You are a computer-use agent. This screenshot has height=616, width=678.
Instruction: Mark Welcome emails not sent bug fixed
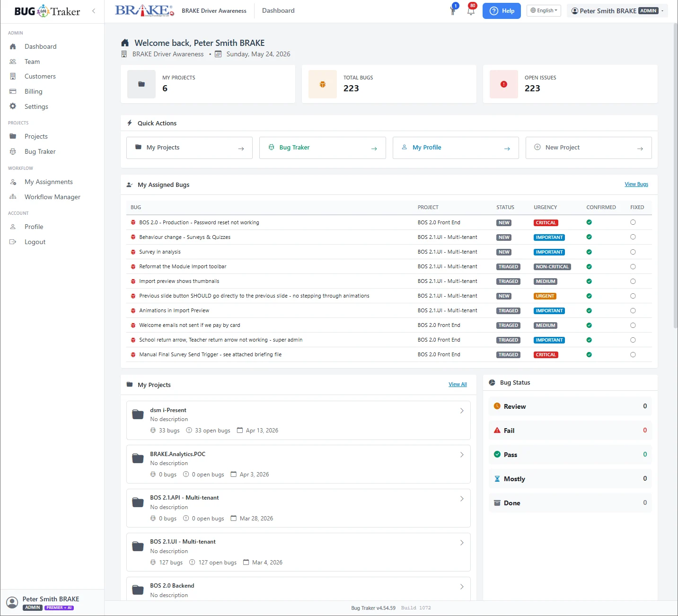point(633,326)
